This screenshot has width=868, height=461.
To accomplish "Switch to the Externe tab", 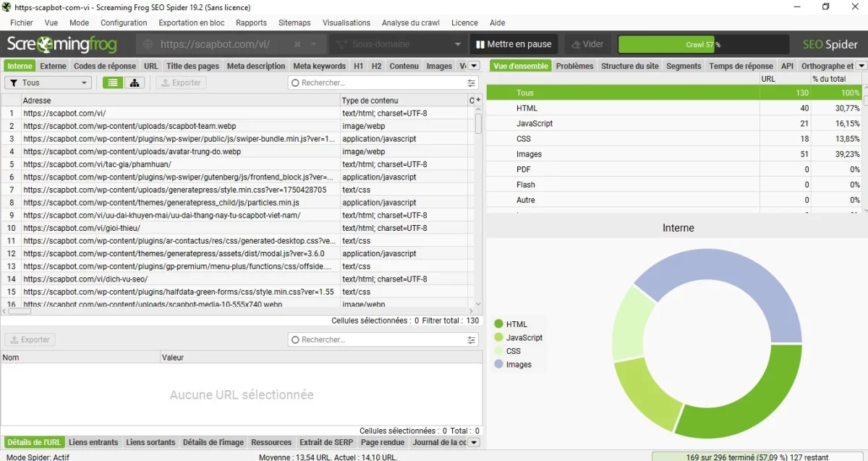I will click(54, 66).
